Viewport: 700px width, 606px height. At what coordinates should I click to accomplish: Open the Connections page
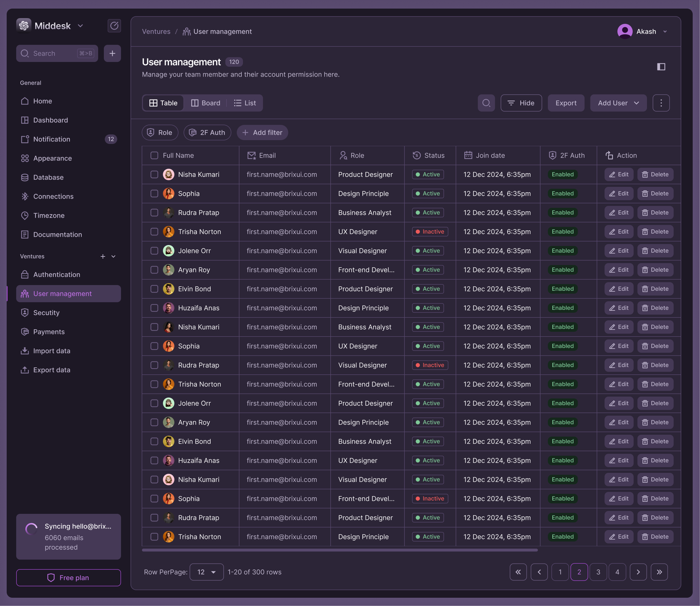pos(53,196)
